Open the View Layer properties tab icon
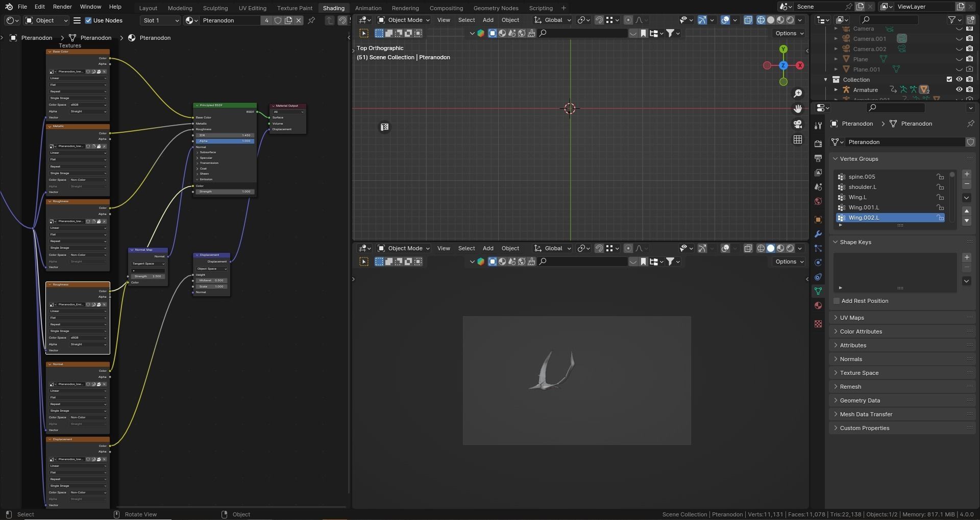 [818, 172]
